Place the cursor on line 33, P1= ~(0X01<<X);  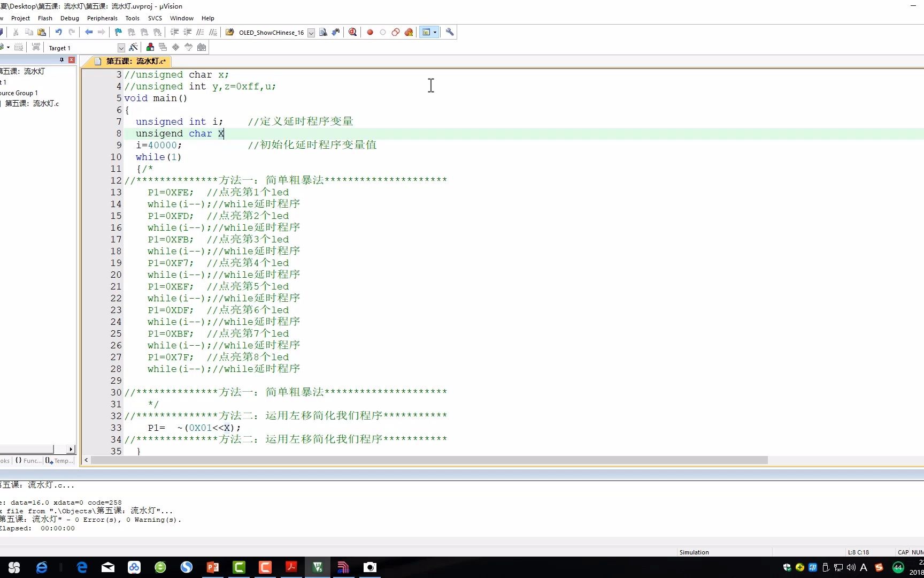(194, 428)
